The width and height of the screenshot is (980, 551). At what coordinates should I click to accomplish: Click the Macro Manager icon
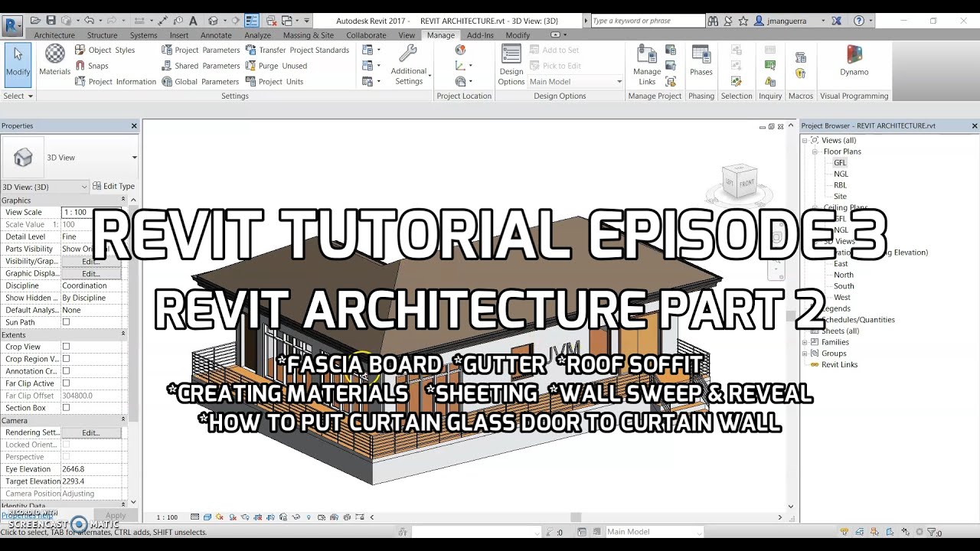[800, 57]
